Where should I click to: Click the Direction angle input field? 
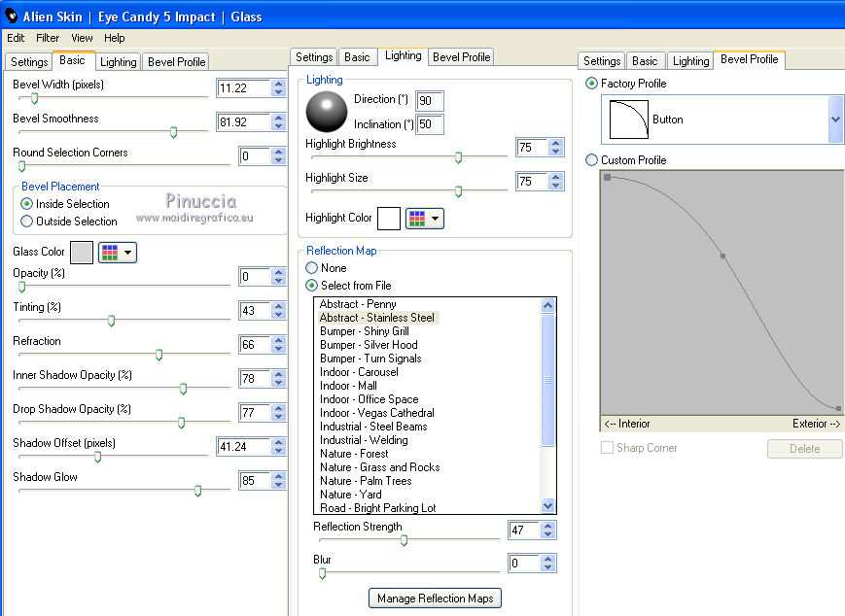pyautogui.click(x=429, y=101)
